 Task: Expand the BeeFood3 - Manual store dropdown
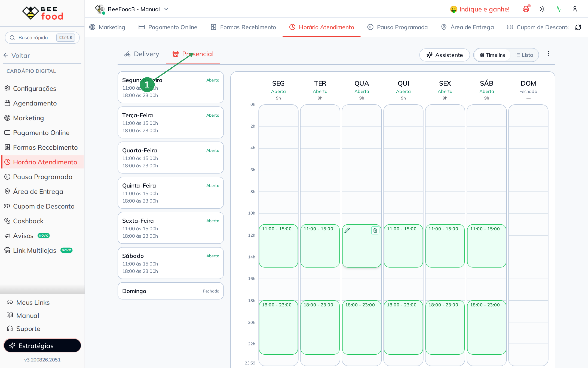[132, 9]
